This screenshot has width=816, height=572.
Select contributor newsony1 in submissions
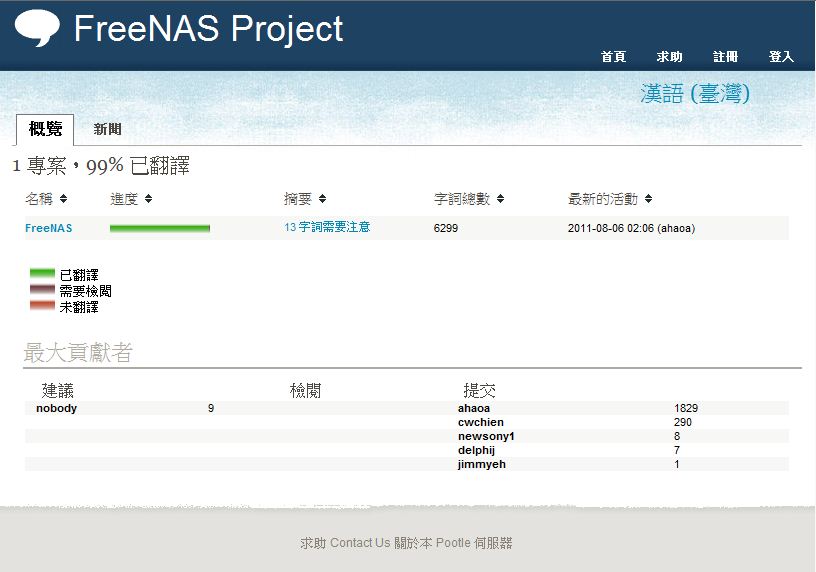click(x=486, y=436)
